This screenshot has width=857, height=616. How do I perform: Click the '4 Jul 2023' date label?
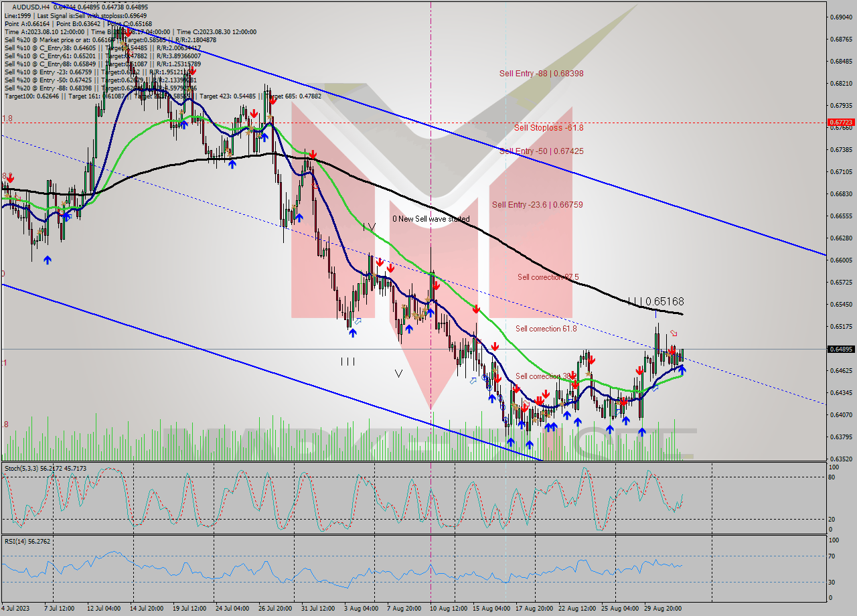[15, 608]
